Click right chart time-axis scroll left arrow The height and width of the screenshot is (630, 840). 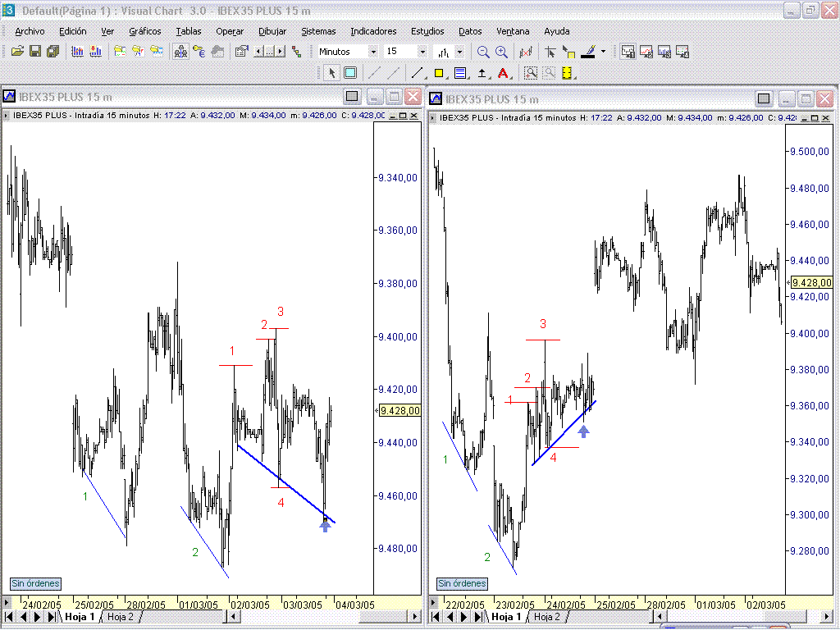click(433, 602)
